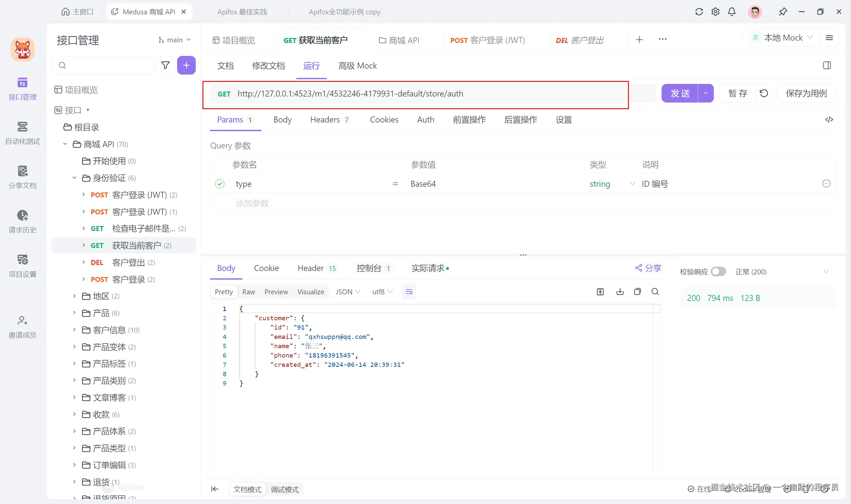Switch to the 高级 Mock tab
Image resolution: width=851 pixels, height=504 pixels.
[x=357, y=66]
